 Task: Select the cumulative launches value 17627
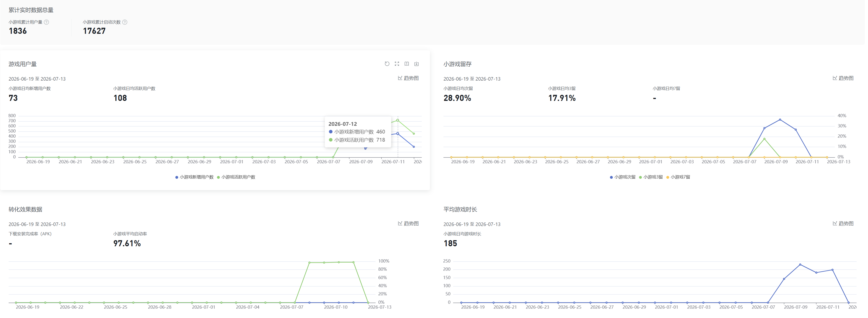click(94, 31)
